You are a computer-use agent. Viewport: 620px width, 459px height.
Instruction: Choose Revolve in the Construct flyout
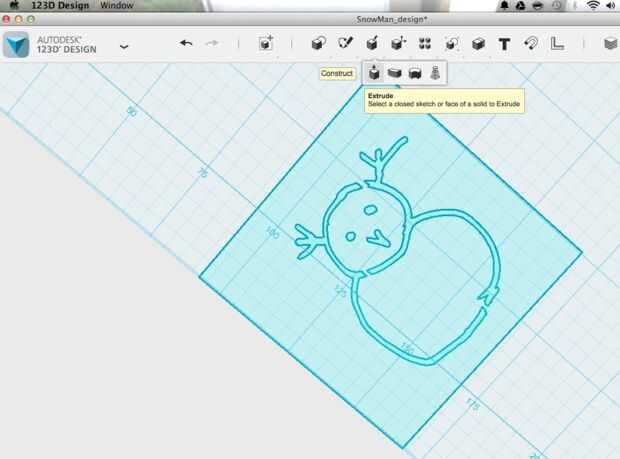pyautogui.click(x=414, y=73)
